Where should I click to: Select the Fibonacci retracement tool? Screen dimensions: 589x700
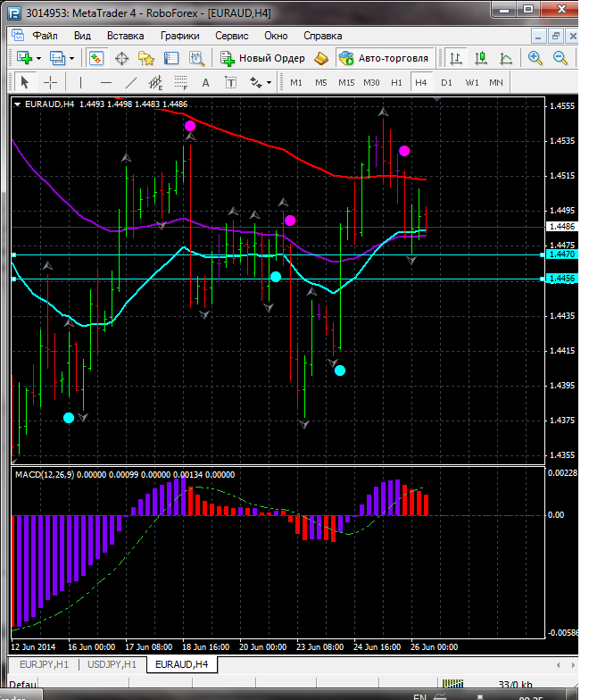pyautogui.click(x=180, y=82)
